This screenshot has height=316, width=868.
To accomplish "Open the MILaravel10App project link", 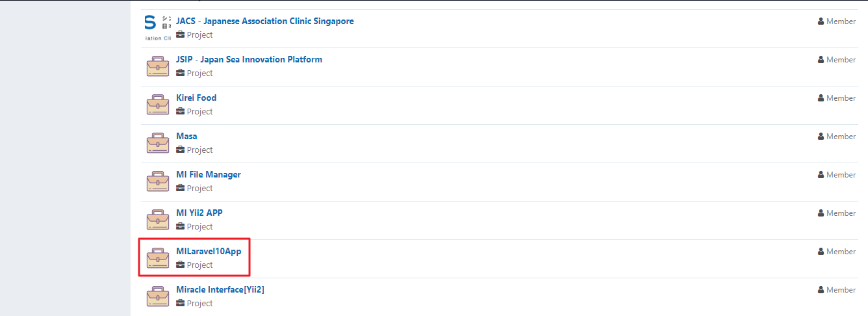I will (209, 251).
